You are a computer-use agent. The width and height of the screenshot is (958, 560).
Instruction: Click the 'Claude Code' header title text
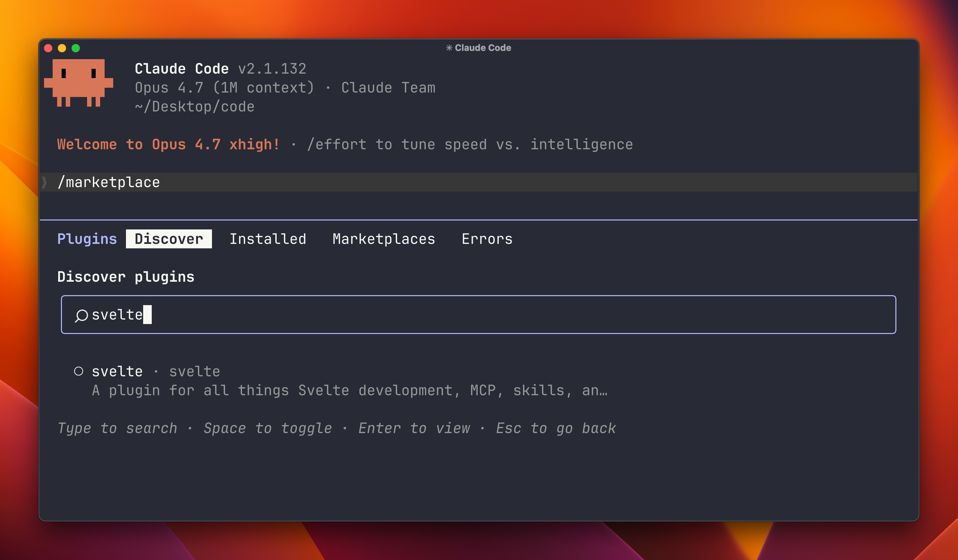coord(182,69)
